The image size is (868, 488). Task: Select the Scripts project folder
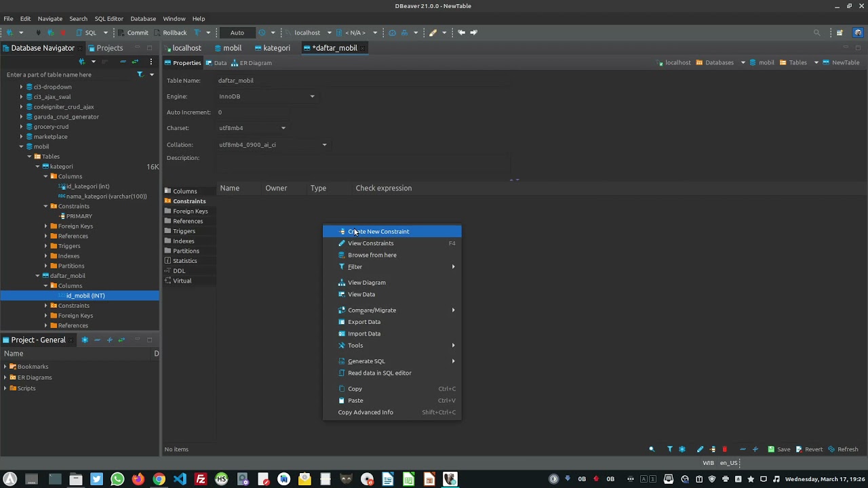coord(22,388)
